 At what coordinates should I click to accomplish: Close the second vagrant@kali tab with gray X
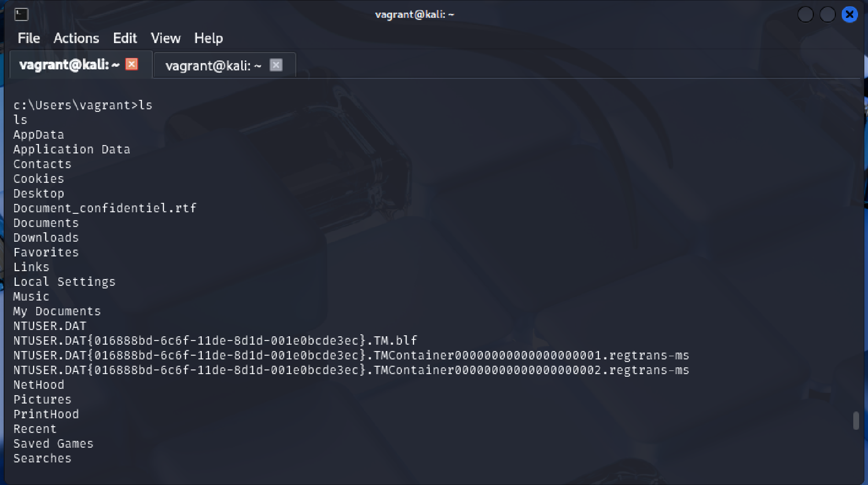point(276,65)
